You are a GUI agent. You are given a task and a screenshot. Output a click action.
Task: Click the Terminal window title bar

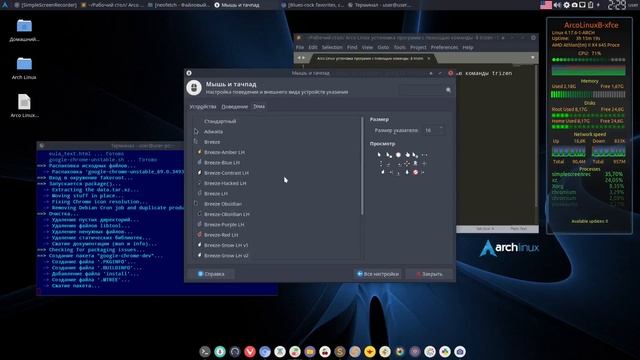[x=110, y=146]
